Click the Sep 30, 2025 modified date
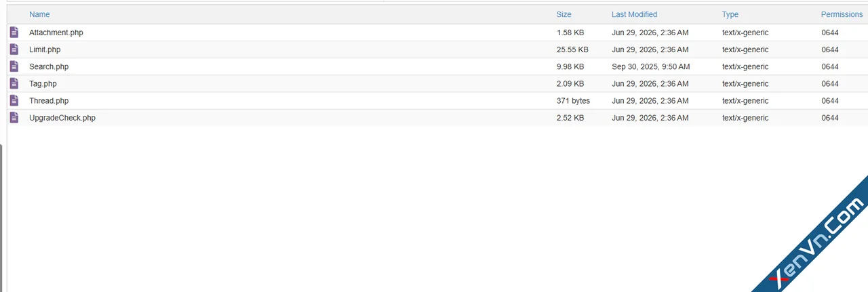The image size is (868, 292). click(x=651, y=66)
